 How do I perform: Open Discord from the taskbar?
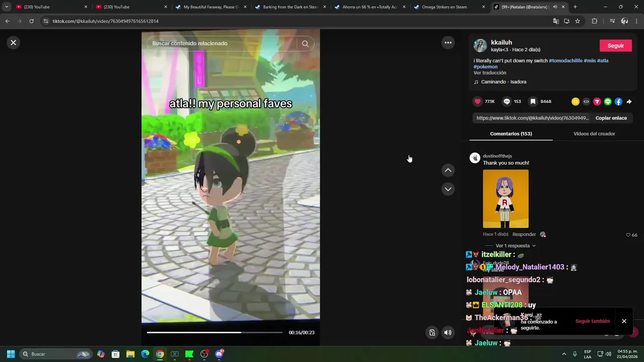219,354
